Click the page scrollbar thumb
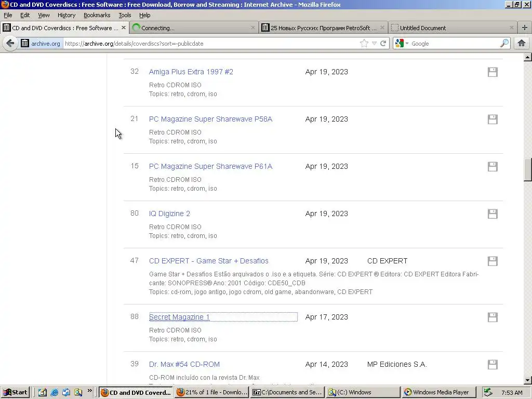 pos(528,170)
